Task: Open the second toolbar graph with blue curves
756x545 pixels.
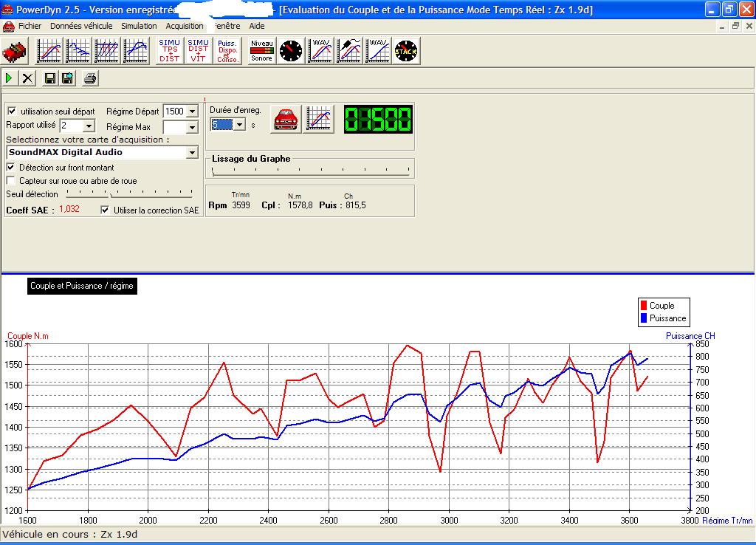Action: point(78,51)
